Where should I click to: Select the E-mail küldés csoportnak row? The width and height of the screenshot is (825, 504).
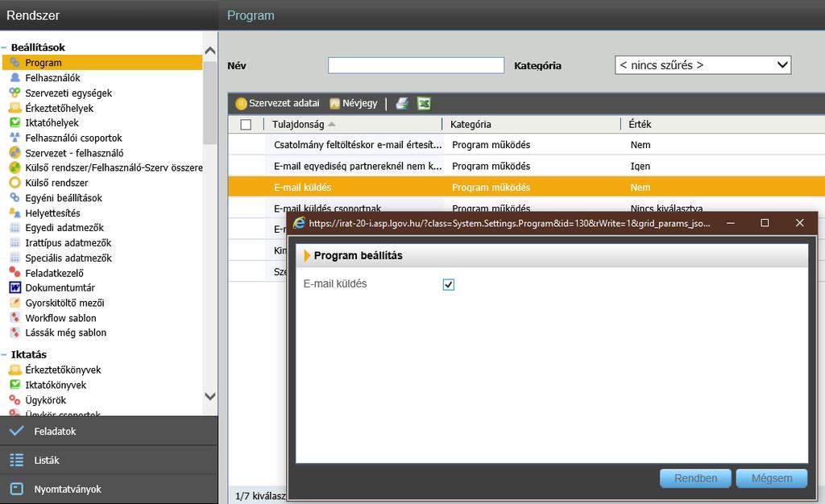[526, 207]
